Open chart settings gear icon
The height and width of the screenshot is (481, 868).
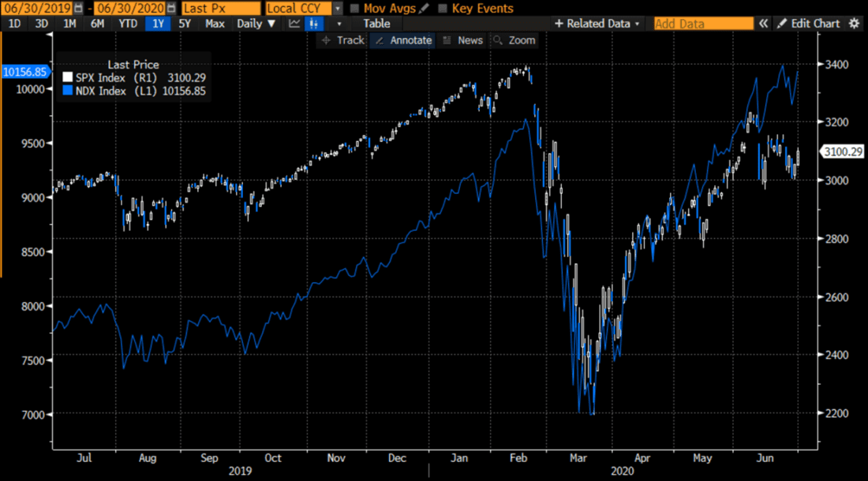pyautogui.click(x=854, y=23)
